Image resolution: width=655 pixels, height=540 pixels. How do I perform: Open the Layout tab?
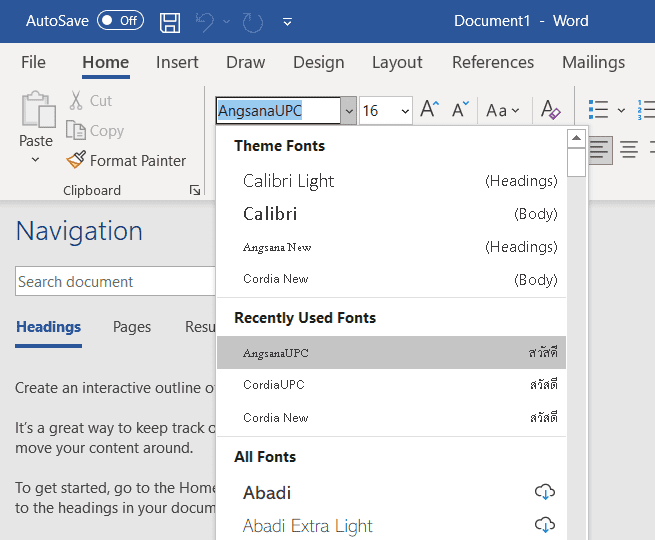397,62
